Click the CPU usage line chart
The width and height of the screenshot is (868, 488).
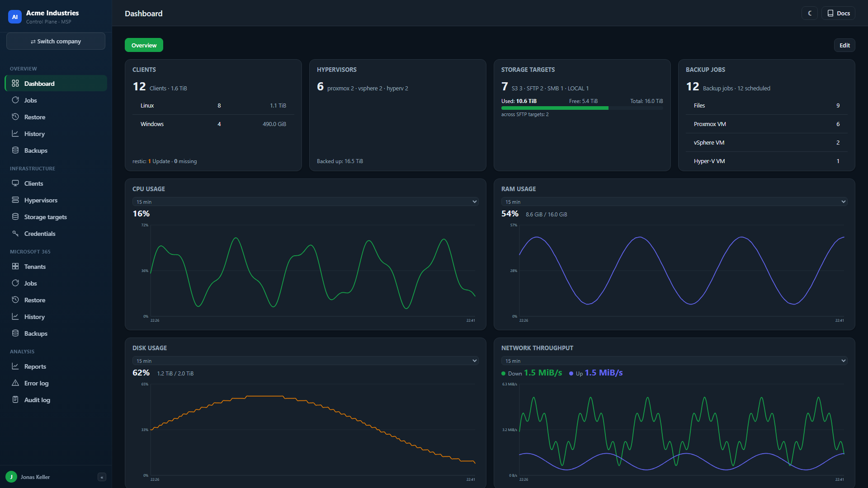click(x=313, y=271)
